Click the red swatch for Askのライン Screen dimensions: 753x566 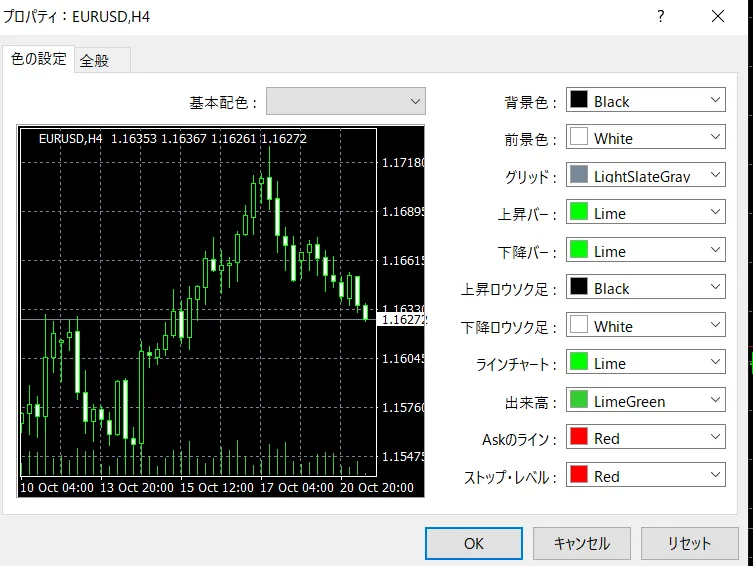pos(579,436)
